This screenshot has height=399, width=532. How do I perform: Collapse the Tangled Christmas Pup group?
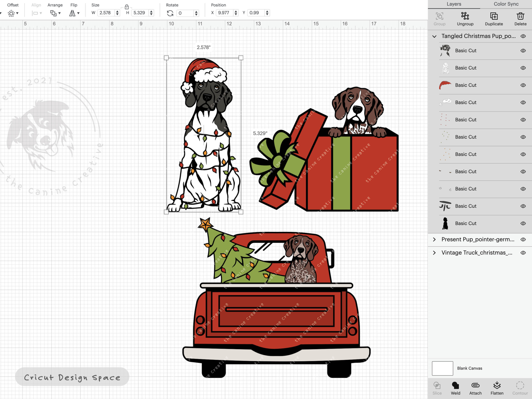(x=434, y=36)
